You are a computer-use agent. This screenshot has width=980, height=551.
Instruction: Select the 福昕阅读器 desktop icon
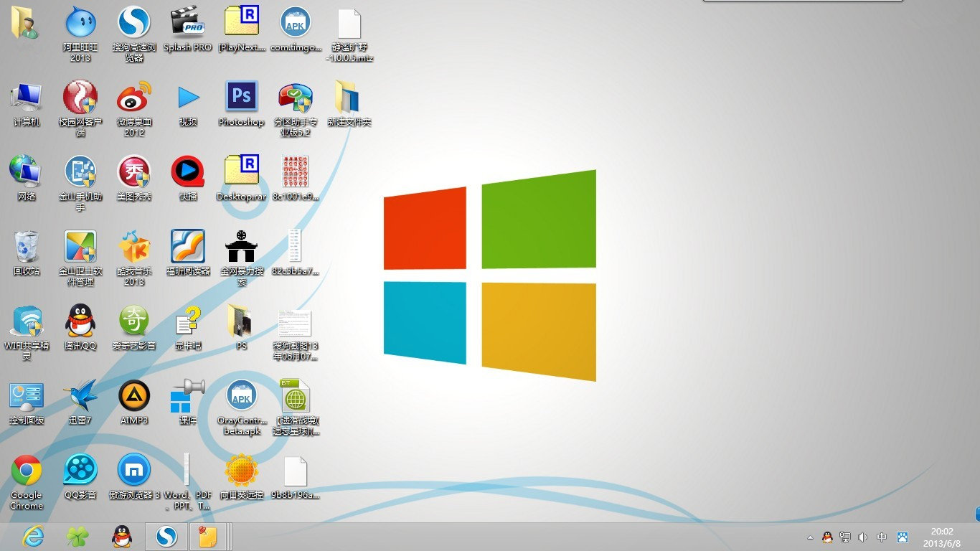pos(188,253)
